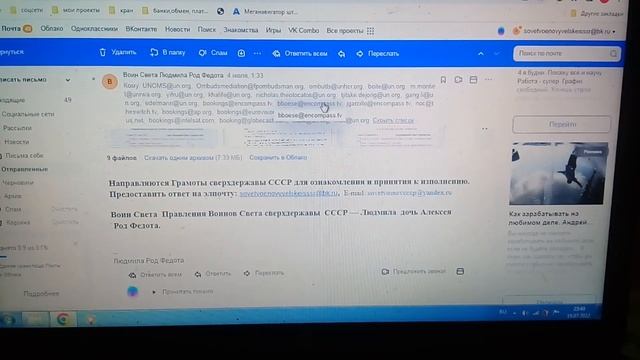Image resolution: width=640 pixels, height=360 pixels.
Task: Bookmark this email with the flag icon
Action: [443, 80]
